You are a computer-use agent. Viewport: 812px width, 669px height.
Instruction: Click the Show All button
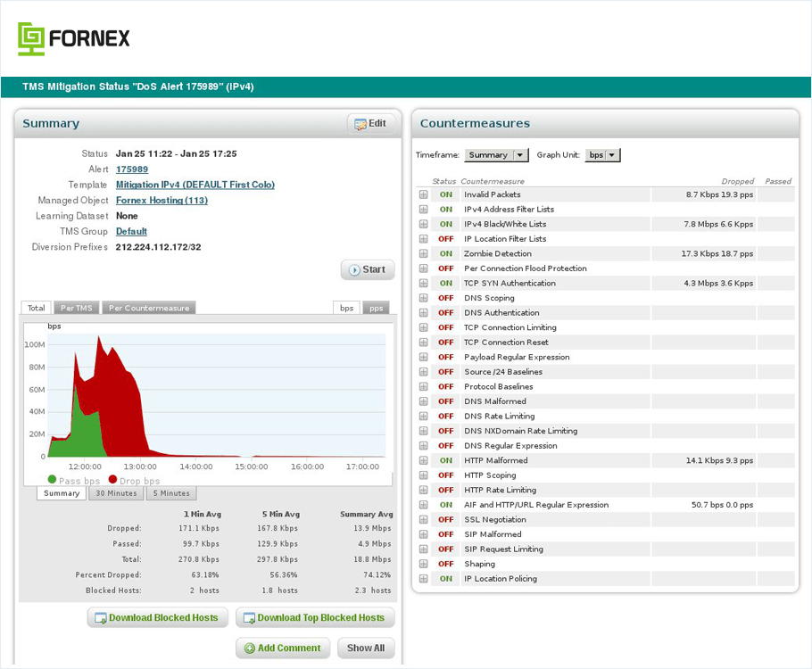(366, 648)
